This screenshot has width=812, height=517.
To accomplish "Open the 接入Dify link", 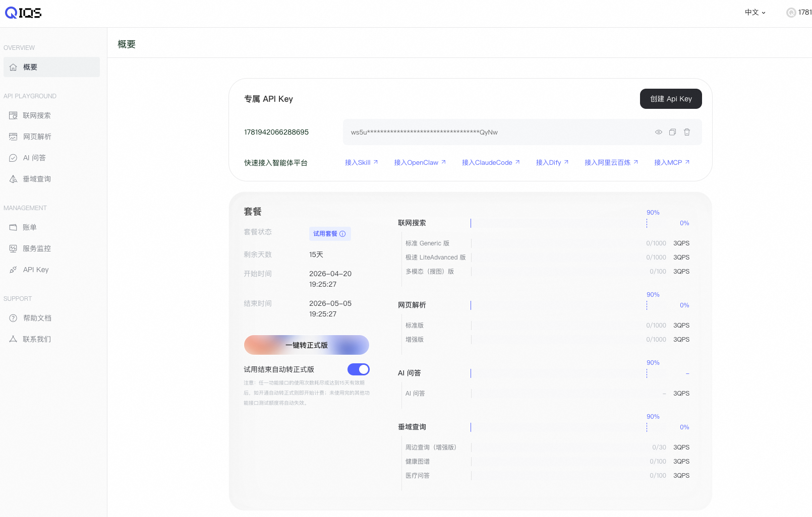I will click(552, 162).
